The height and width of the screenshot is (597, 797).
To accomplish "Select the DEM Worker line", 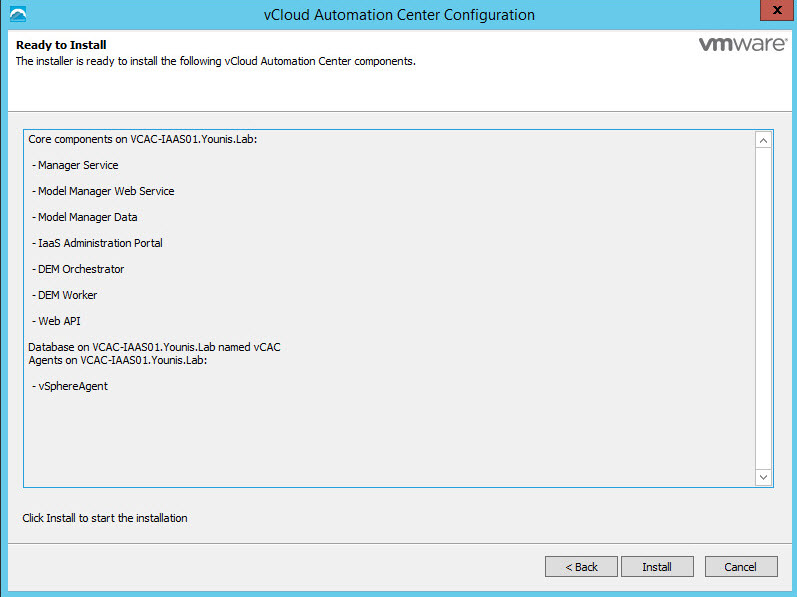I will point(67,295).
